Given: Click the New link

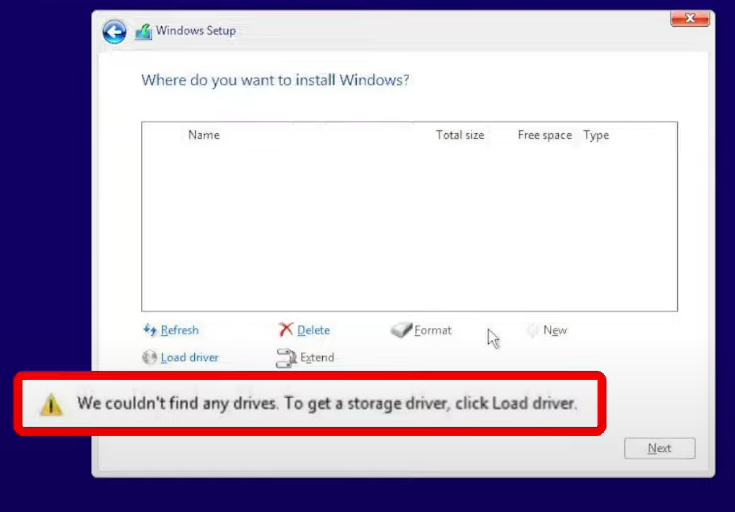Looking at the screenshot, I should click(x=555, y=330).
